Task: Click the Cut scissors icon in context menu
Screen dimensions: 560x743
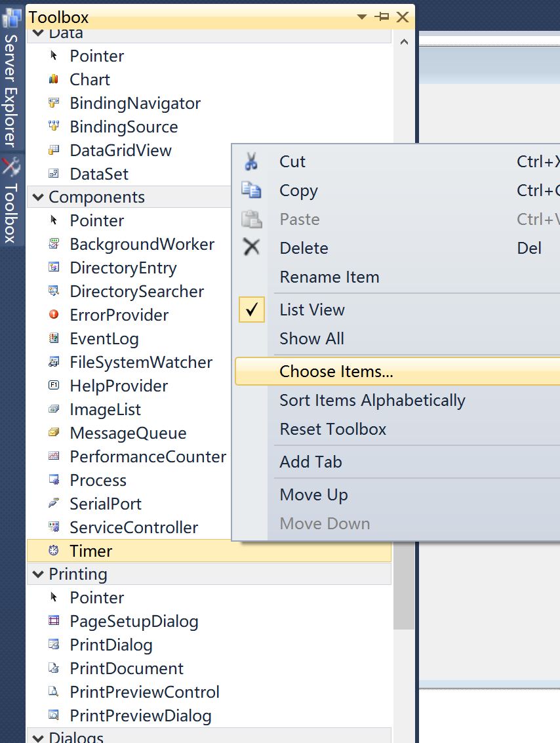Action: pos(251,161)
